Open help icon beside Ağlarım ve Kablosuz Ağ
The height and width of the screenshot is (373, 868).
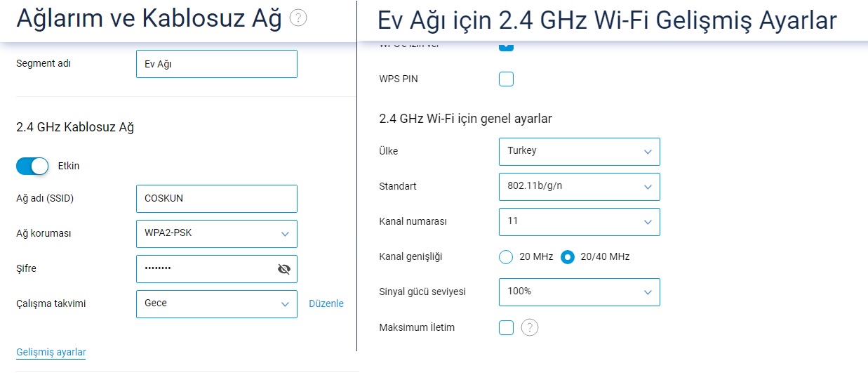point(298,19)
